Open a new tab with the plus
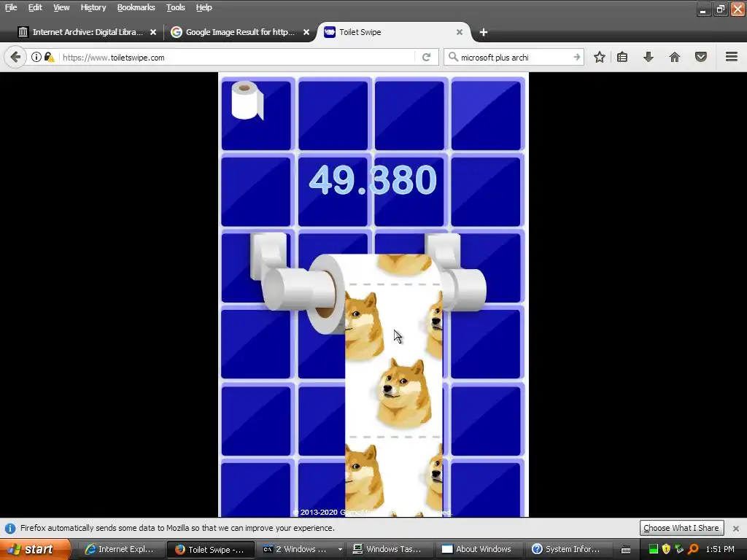The image size is (747, 560). (484, 32)
